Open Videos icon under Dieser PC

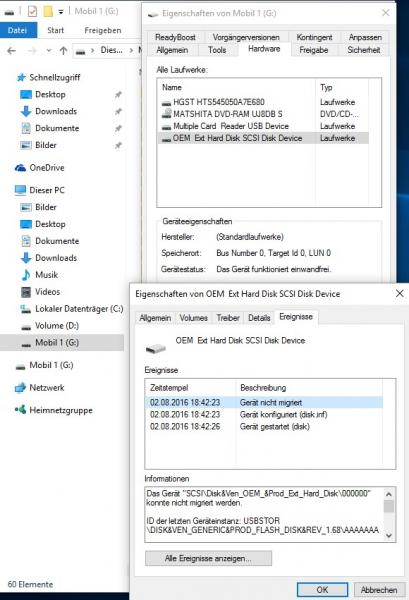pos(26,292)
